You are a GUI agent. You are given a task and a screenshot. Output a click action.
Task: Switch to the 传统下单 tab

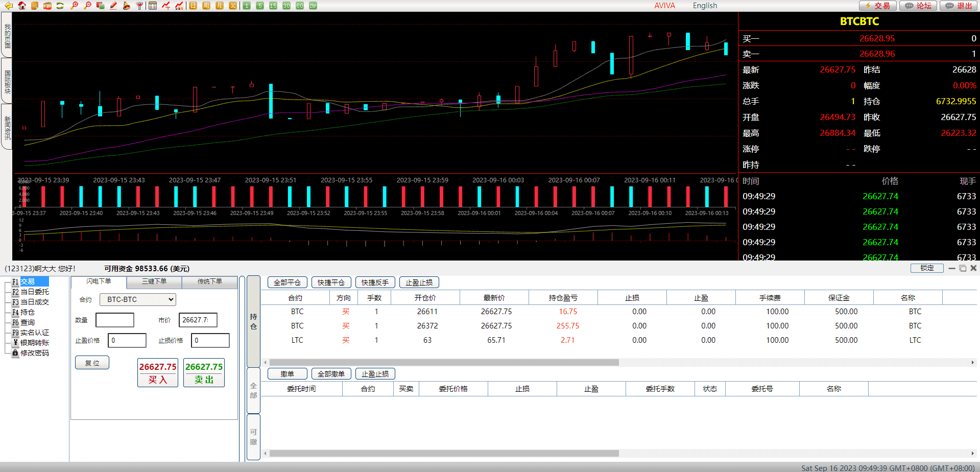point(209,281)
